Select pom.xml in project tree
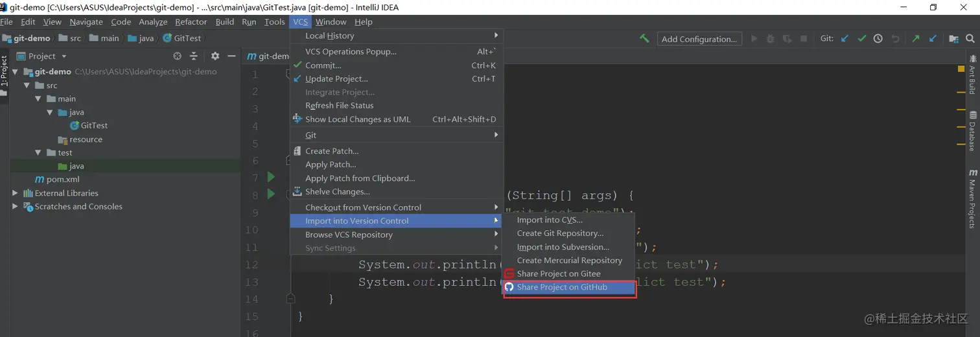The image size is (980, 337). click(x=57, y=179)
